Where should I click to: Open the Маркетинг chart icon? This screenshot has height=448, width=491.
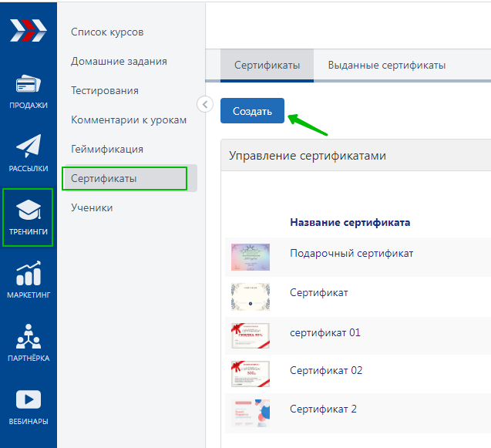(29, 275)
